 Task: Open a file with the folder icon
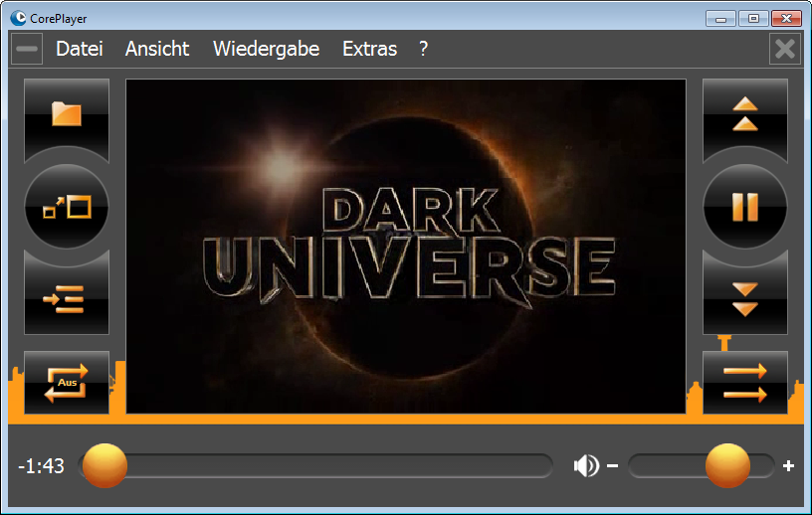[67, 118]
